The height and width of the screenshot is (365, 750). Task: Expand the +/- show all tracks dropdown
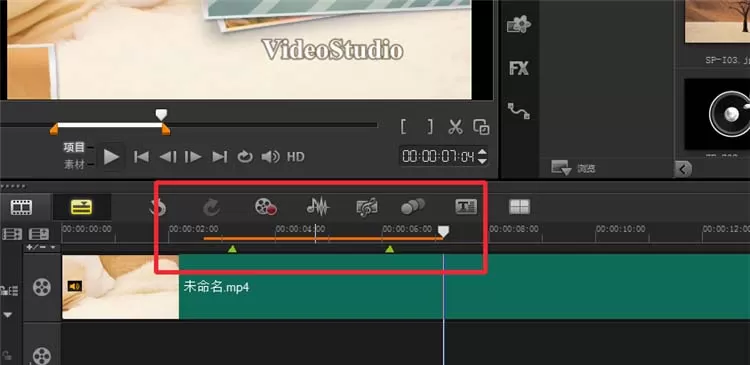41,247
